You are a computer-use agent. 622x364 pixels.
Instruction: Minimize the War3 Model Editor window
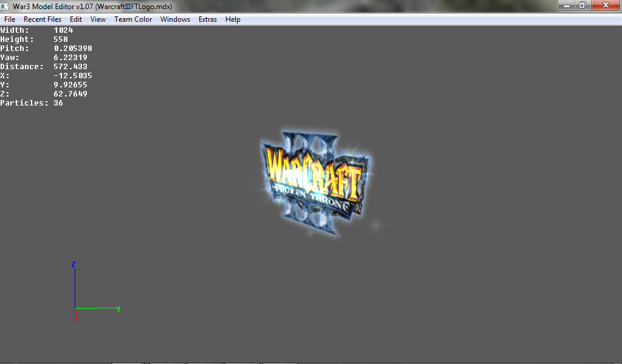tap(567, 5)
